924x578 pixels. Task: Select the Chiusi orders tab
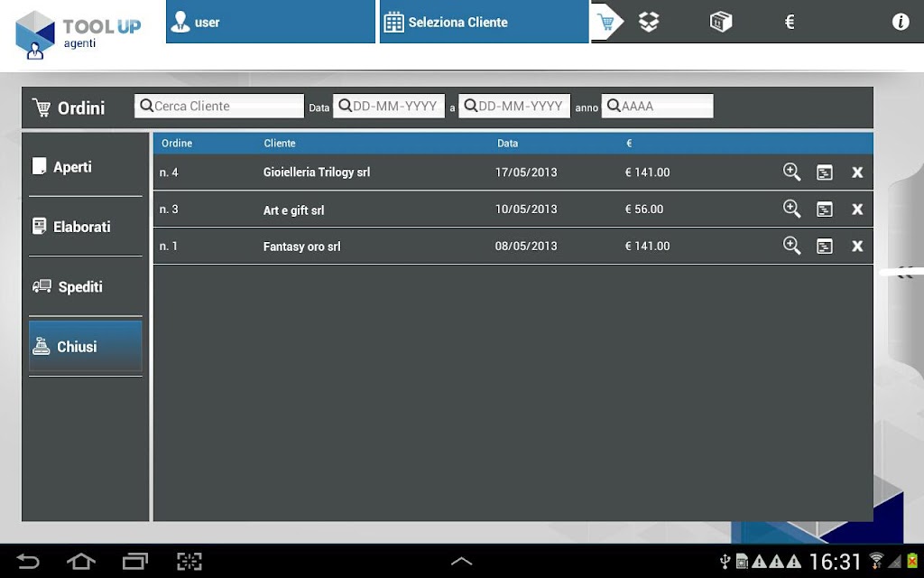86,346
